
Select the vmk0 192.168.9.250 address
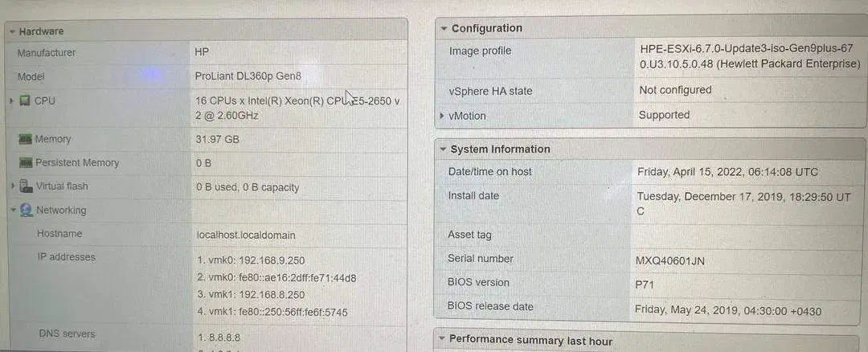(252, 260)
